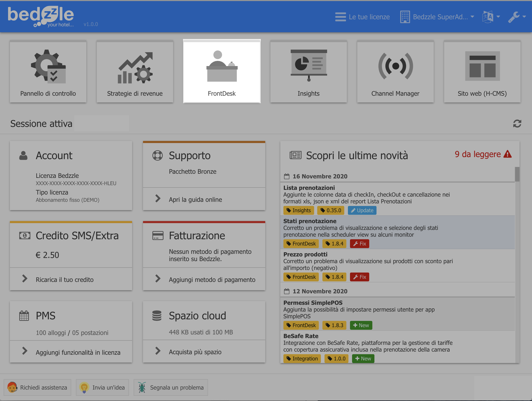Open the language selector dropdown
This screenshot has width=532, height=401.
pyautogui.click(x=491, y=17)
